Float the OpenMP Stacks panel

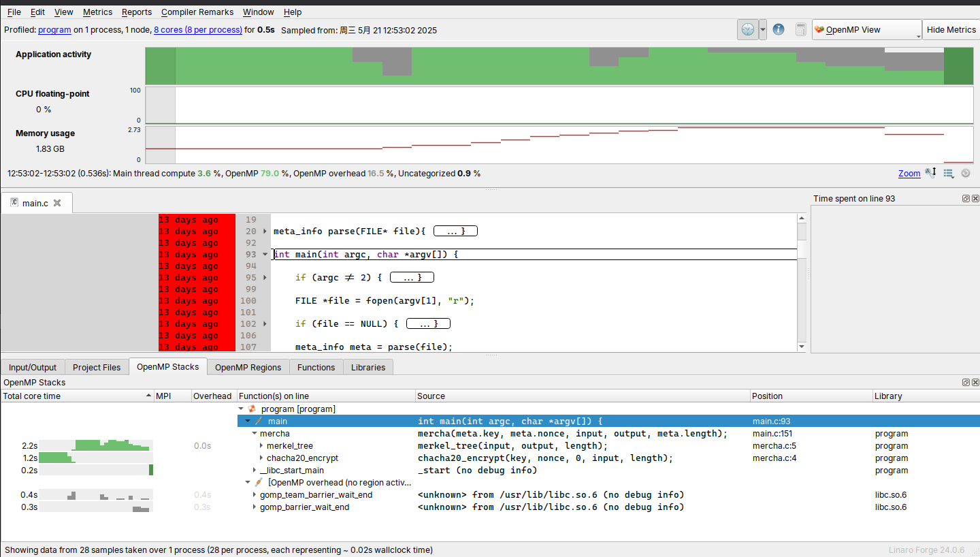pos(966,383)
